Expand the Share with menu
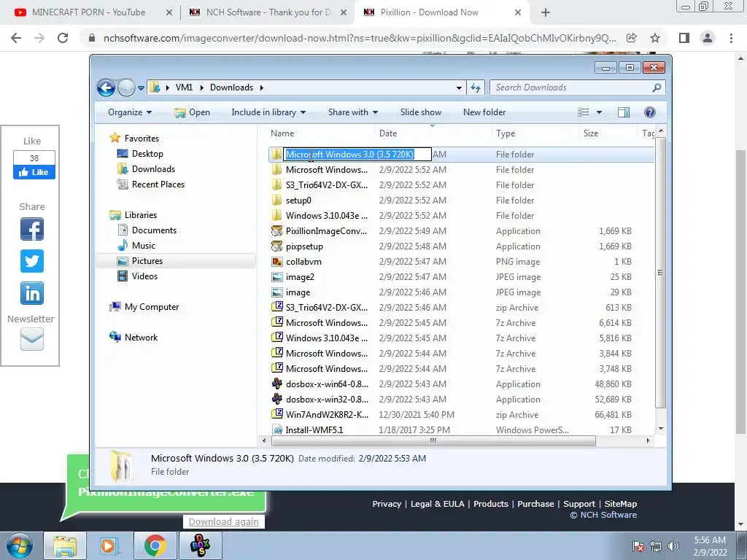Image resolution: width=747 pixels, height=560 pixels. click(353, 112)
